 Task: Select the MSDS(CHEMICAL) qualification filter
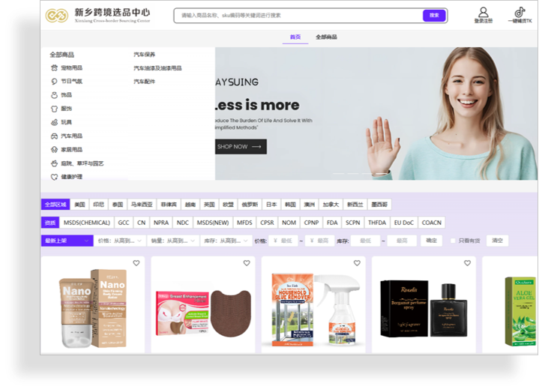tap(87, 223)
